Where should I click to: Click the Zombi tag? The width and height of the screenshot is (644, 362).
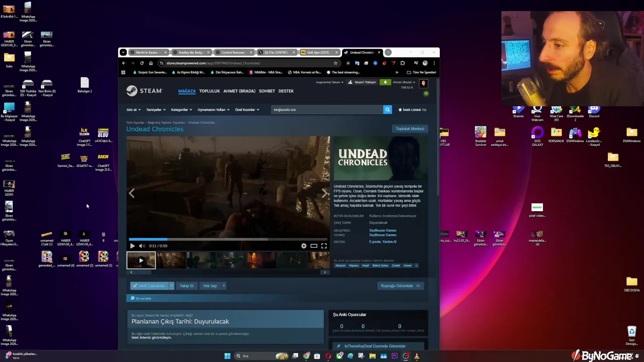(396, 265)
